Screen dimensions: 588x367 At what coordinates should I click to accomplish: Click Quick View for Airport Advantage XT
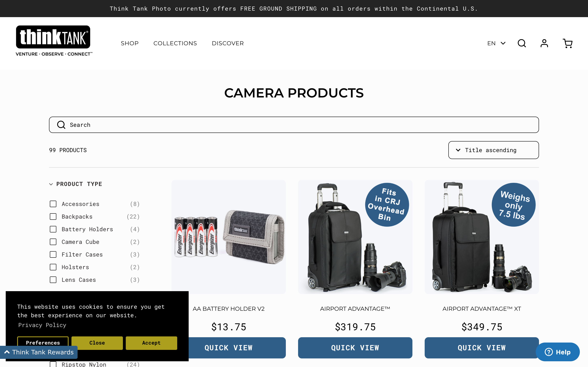(482, 348)
